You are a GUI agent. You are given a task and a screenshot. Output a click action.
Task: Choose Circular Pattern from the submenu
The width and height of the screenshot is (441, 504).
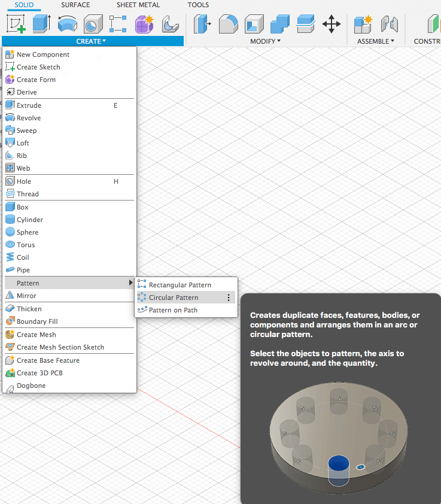tap(174, 297)
